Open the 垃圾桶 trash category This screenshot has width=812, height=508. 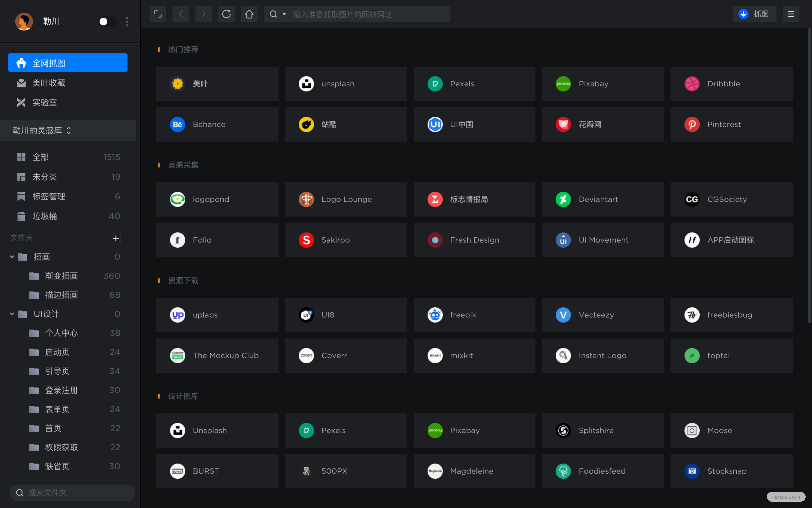click(68, 216)
